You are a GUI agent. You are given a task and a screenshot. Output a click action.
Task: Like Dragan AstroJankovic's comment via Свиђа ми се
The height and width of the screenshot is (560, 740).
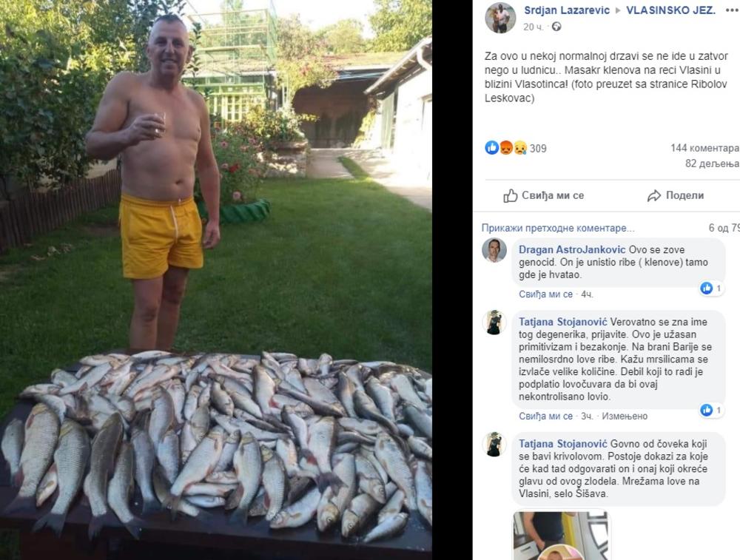click(x=545, y=294)
